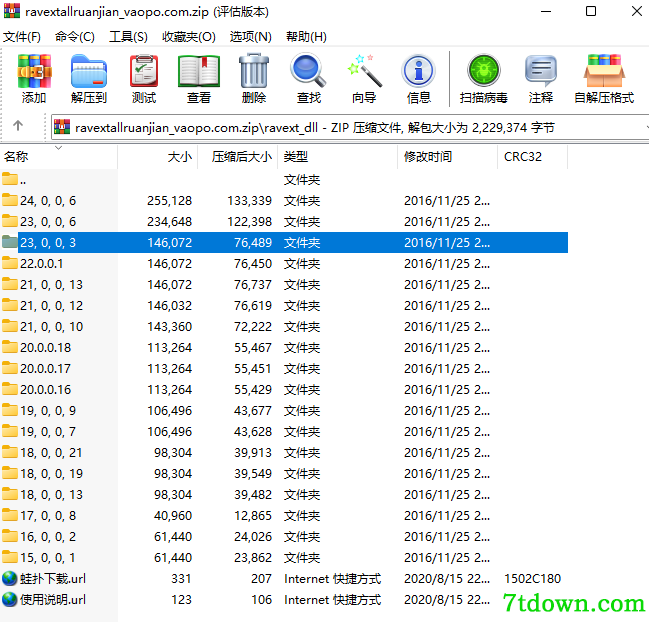
Task: Select the 23, 0, 0, 6 folder row
Action: [284, 221]
